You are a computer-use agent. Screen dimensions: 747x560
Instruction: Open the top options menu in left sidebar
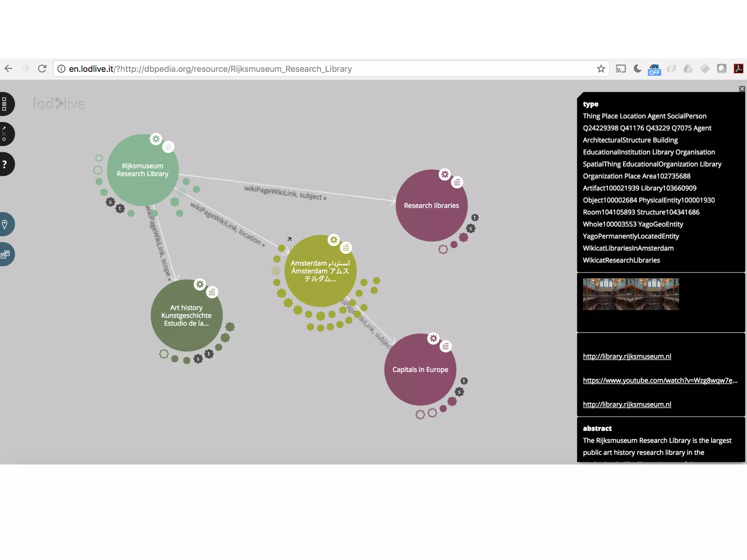click(x=5, y=104)
